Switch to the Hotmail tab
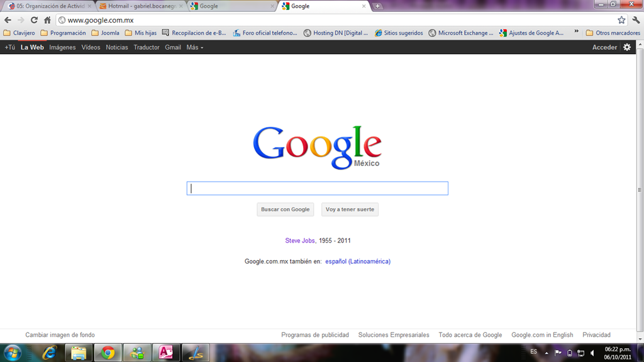This screenshot has height=362, width=644. pyautogui.click(x=142, y=6)
